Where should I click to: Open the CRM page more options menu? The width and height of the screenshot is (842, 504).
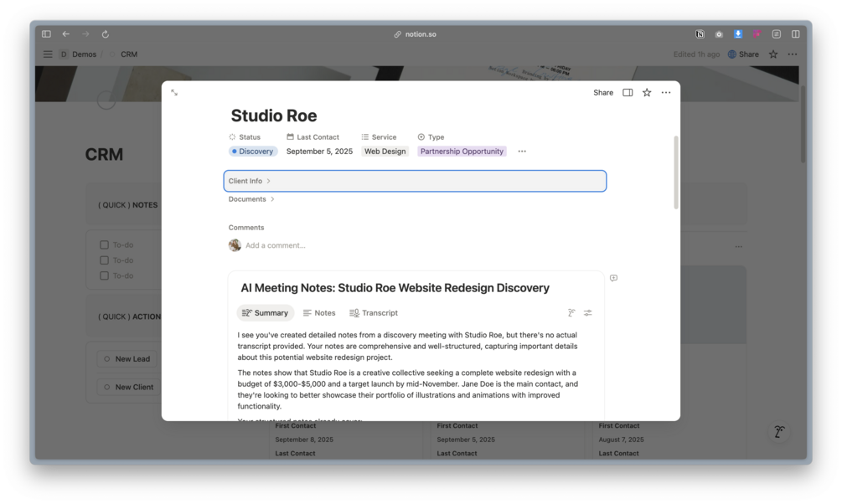[x=792, y=54]
